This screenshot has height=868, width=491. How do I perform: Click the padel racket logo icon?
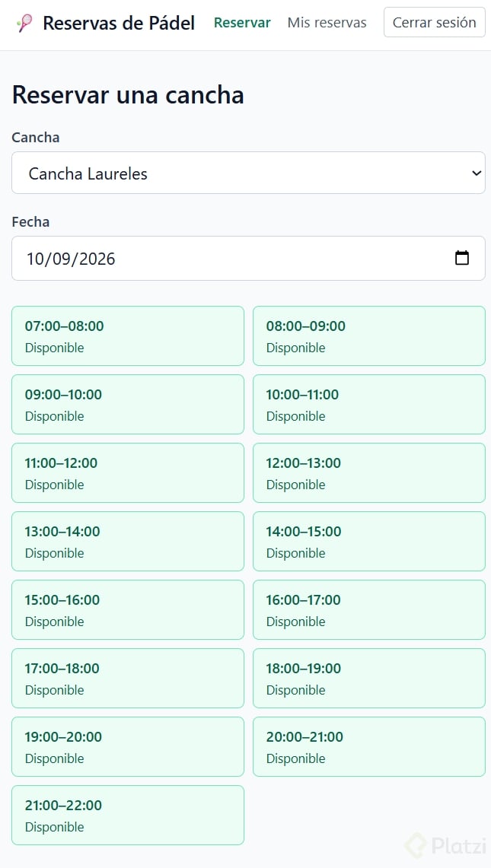pyautogui.click(x=25, y=24)
